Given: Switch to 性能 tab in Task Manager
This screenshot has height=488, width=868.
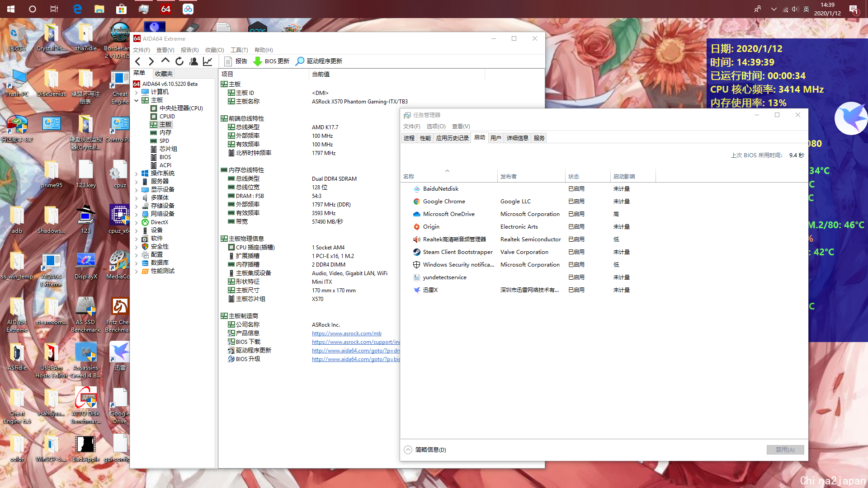Looking at the screenshot, I should coord(425,138).
